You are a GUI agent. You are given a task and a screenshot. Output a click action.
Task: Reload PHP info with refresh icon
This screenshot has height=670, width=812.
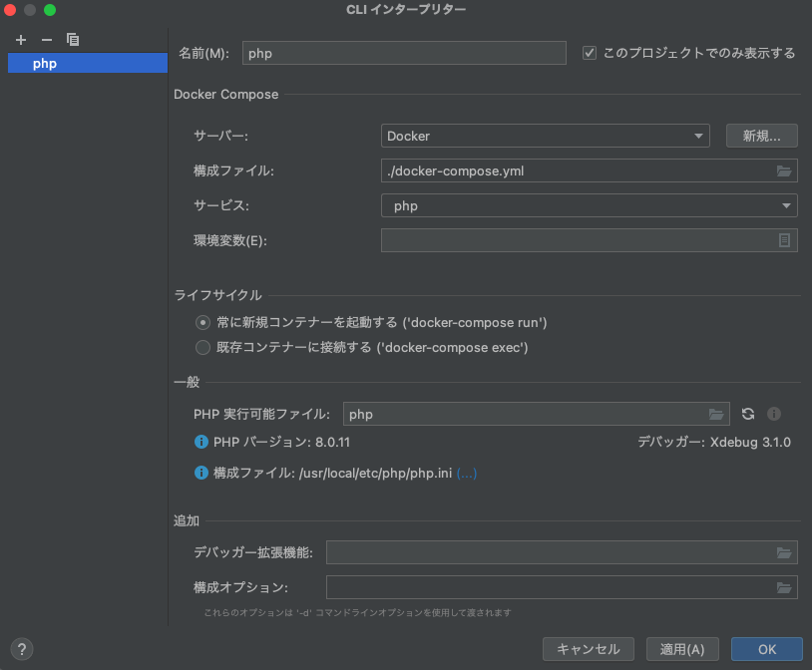[748, 414]
